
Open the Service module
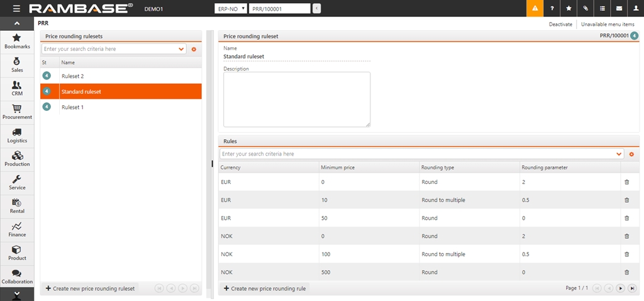pos(17,182)
